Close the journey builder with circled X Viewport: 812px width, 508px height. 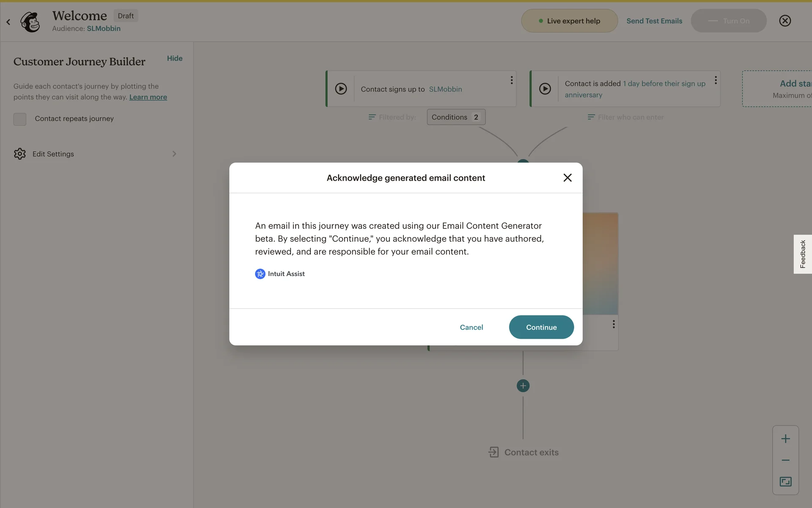pyautogui.click(x=785, y=21)
